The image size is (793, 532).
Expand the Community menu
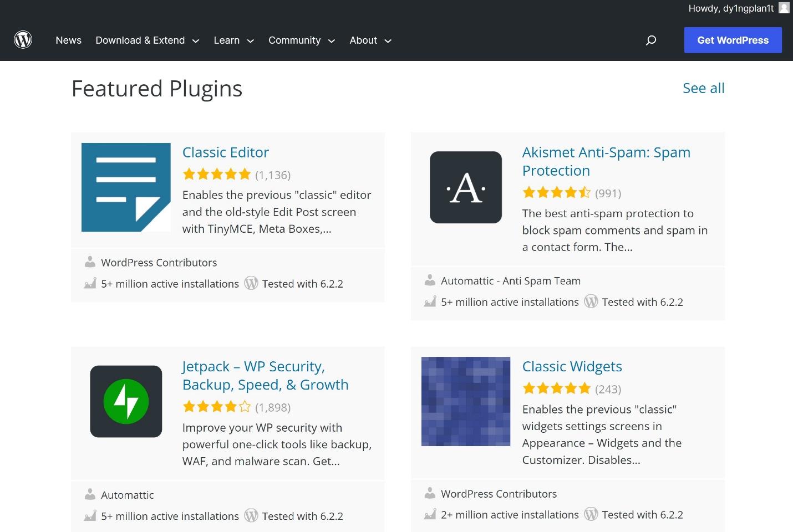point(302,40)
